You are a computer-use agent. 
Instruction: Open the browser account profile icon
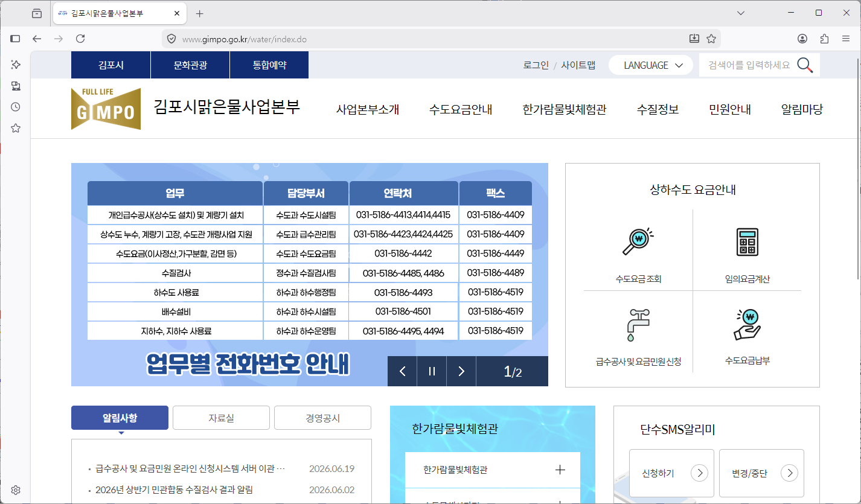[802, 39]
